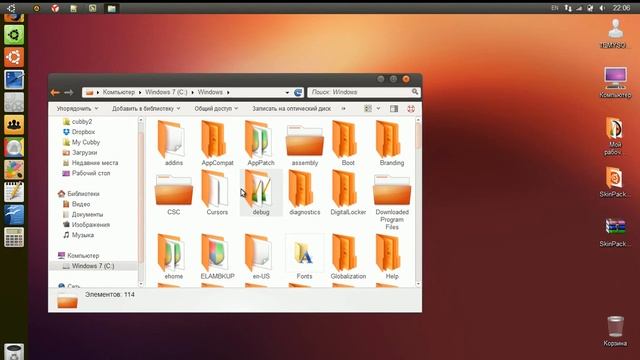The height and width of the screenshot is (360, 640).
Task: Select the diagnostics folder
Action: pyautogui.click(x=304, y=193)
